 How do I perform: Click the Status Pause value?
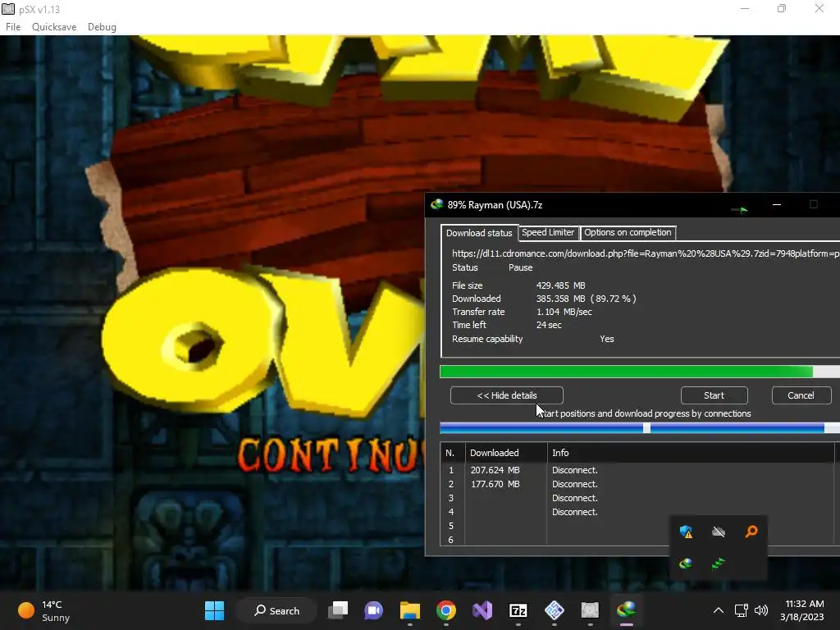521,267
